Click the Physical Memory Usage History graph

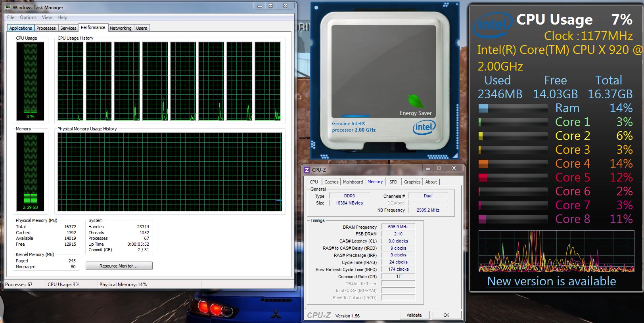(x=170, y=172)
